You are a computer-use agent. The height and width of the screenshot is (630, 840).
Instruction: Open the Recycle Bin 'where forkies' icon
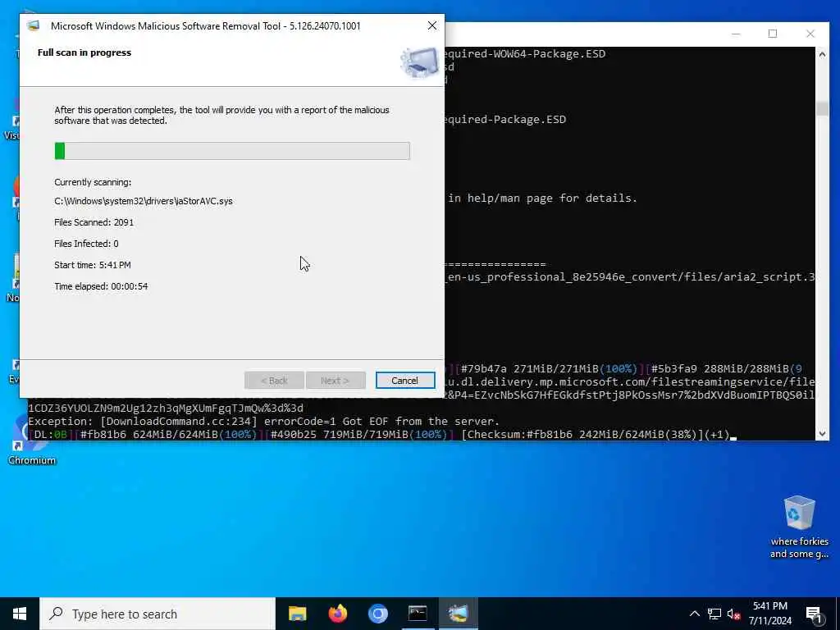point(799,527)
